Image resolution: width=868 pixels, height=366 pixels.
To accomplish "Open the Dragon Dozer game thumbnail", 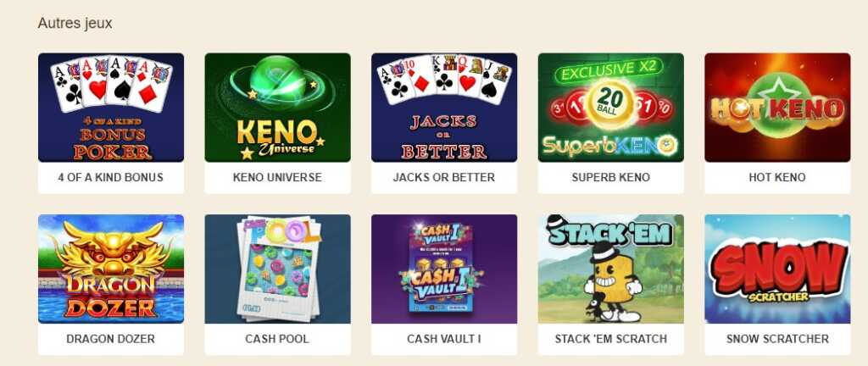I will [x=111, y=269].
